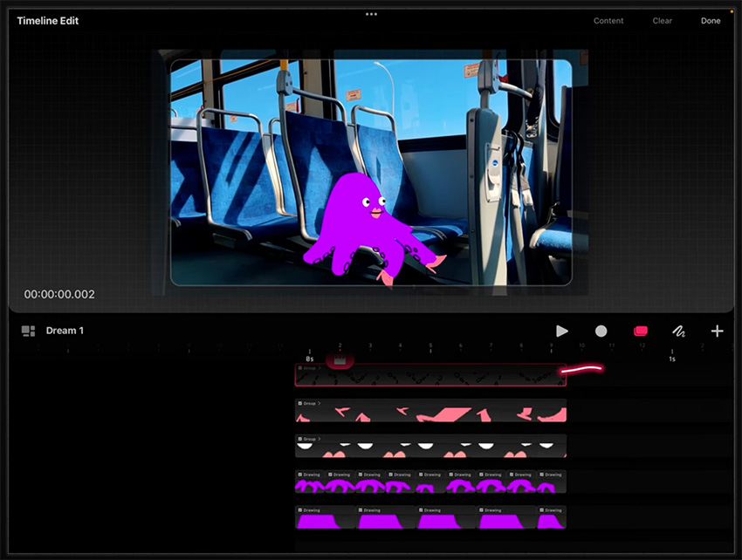This screenshot has height=560, width=742.
Task: Tap the Record (Perform) circle icon
Action: coord(601,331)
